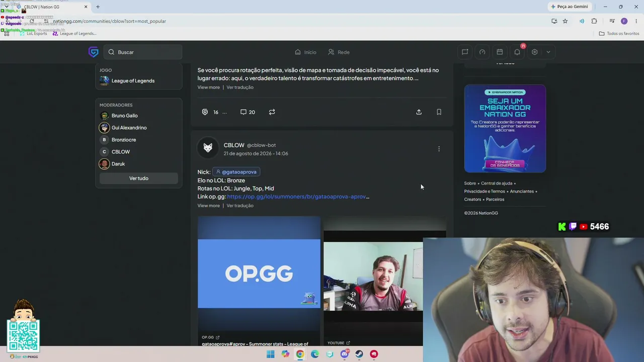Open the OP.GG link preview thumbnail
The image size is (644, 362).
coord(259,274)
